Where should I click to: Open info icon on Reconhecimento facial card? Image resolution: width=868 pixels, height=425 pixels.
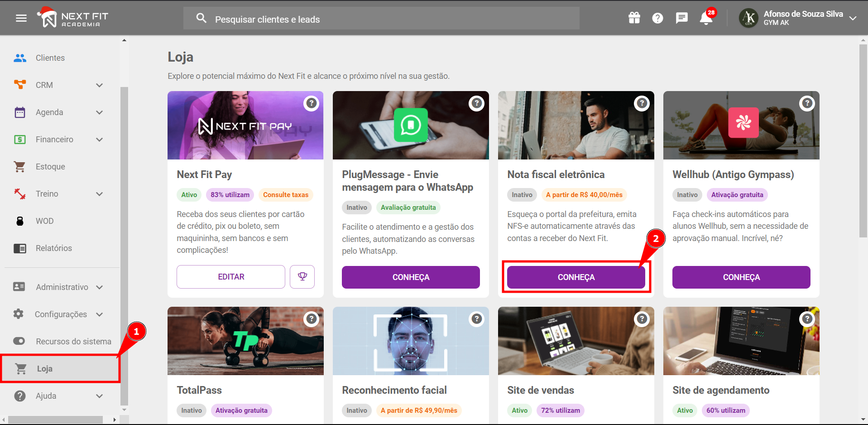(477, 319)
